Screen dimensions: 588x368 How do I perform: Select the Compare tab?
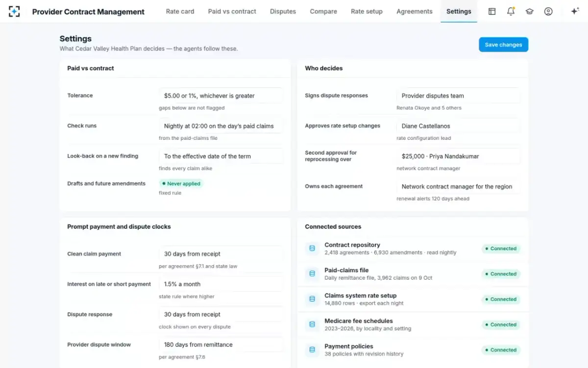tap(323, 11)
